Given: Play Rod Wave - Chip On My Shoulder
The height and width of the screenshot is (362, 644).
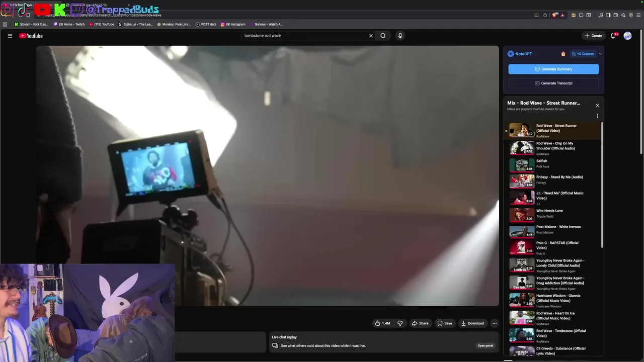Looking at the screenshot, I should pyautogui.click(x=552, y=148).
